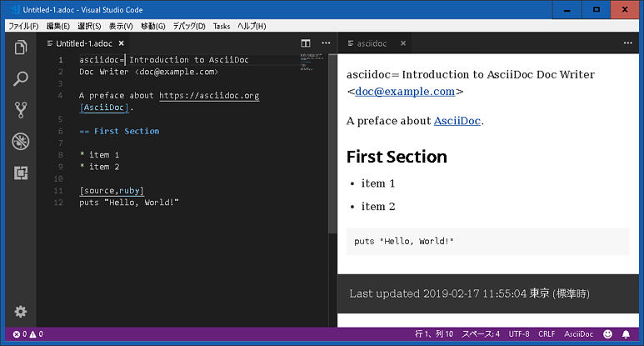Open the ファイル(F) menu

(x=23, y=26)
